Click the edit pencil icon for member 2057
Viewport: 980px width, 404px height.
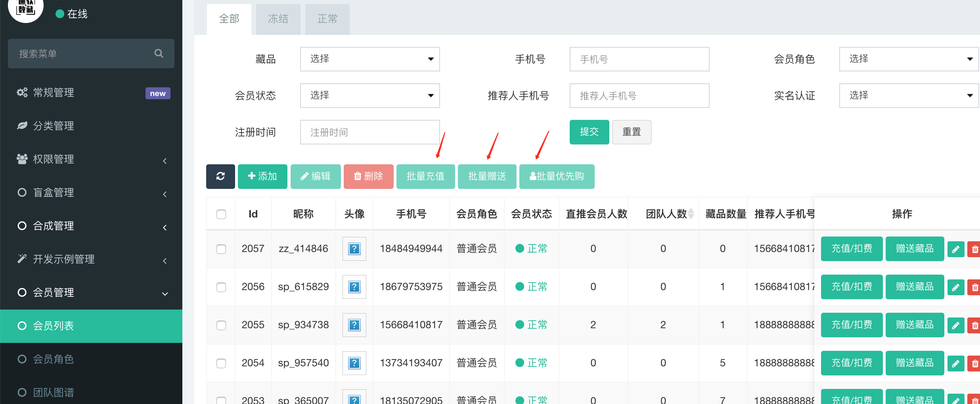[955, 249]
